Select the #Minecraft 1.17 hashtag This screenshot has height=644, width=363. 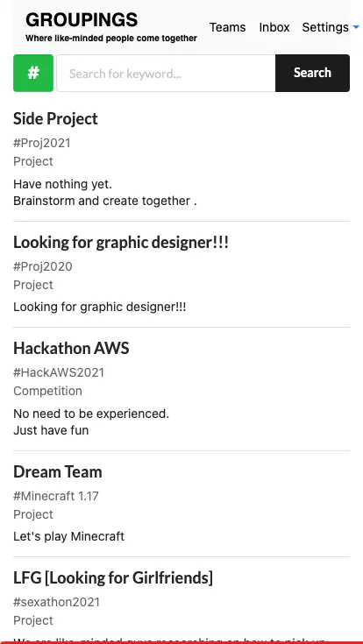coord(56,496)
